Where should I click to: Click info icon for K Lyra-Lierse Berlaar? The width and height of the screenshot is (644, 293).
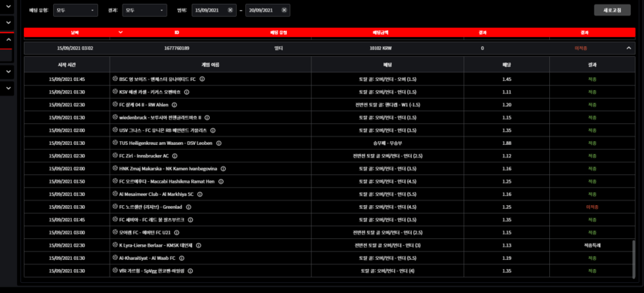click(x=198, y=245)
